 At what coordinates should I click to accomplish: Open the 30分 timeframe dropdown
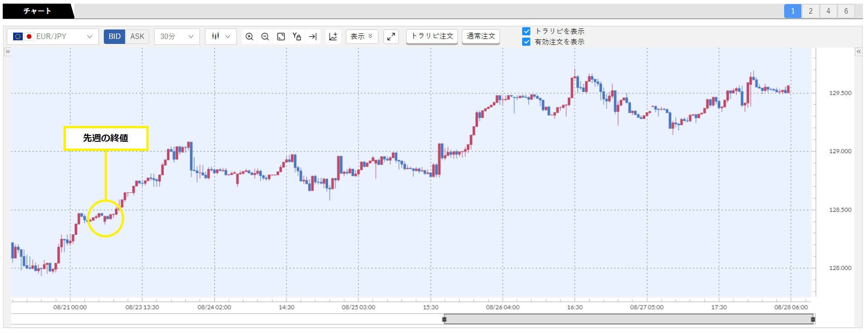coord(177,37)
